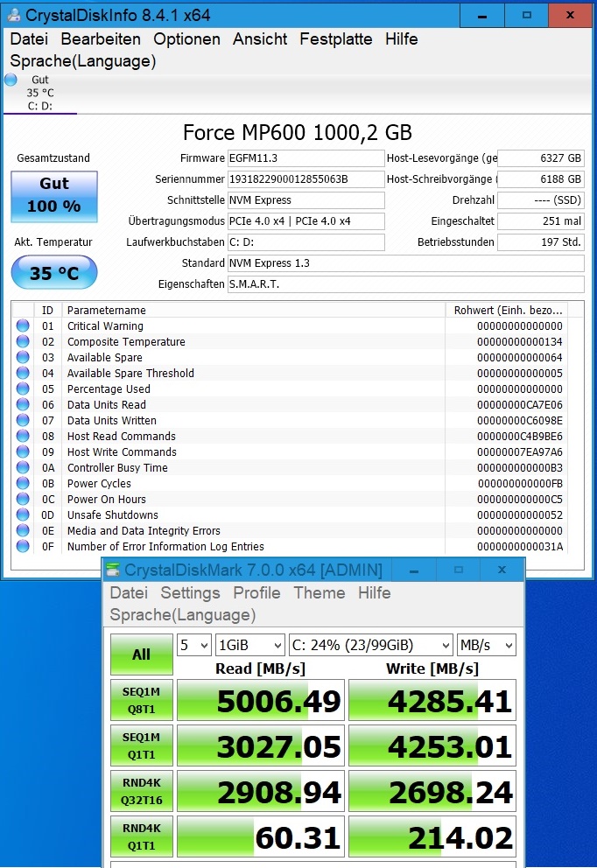The image size is (597, 868).
Task: Click status orb for Composite Temperature
Action: tap(23, 341)
